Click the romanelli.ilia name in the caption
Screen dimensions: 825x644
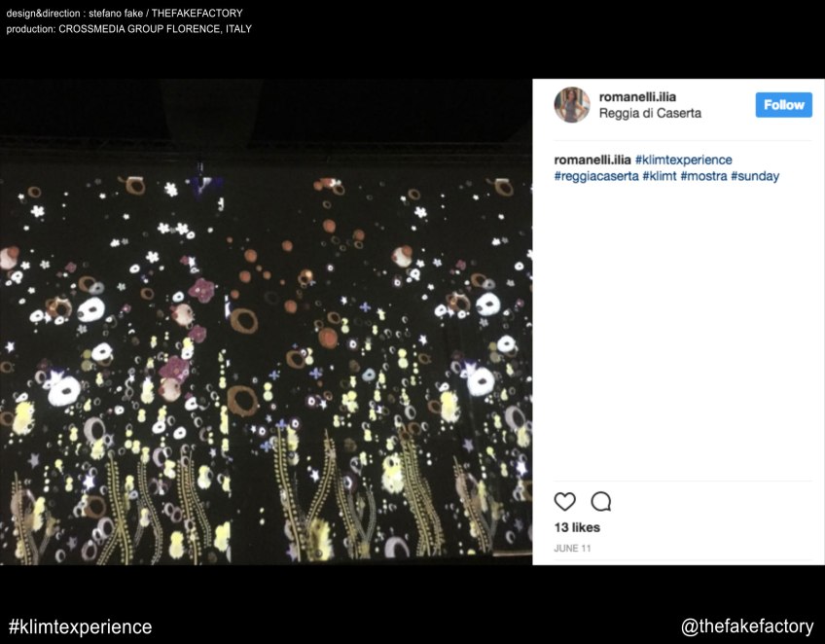point(592,160)
